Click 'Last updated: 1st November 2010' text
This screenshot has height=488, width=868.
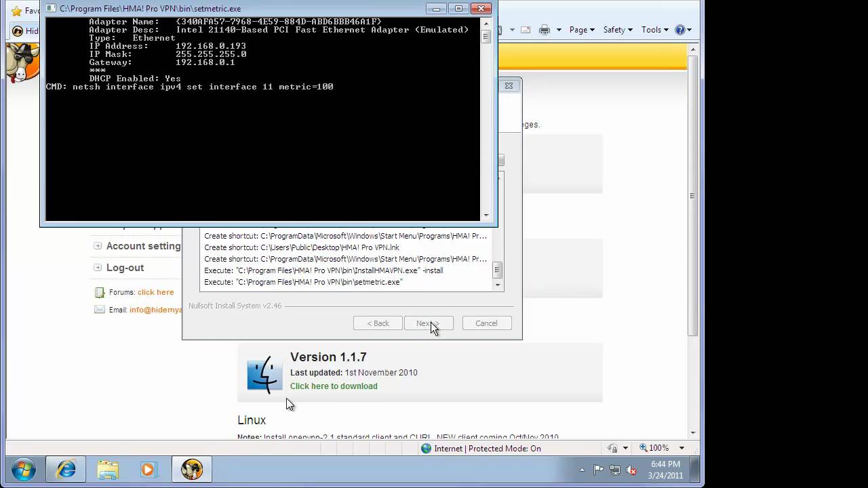354,373
